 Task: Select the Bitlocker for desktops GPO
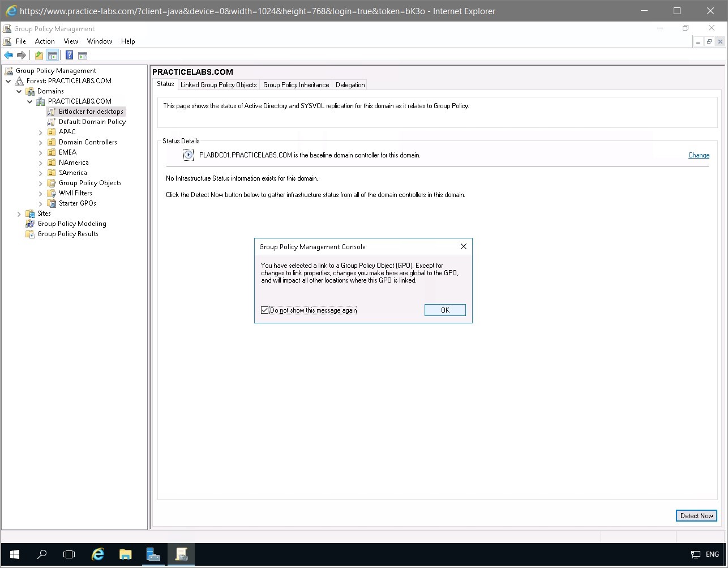[91, 111]
